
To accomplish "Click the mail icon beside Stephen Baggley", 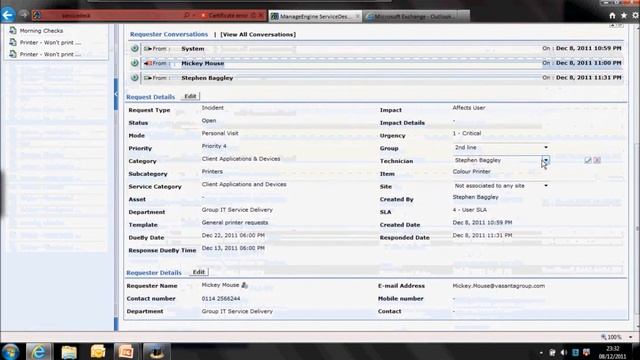I will pos(148,78).
